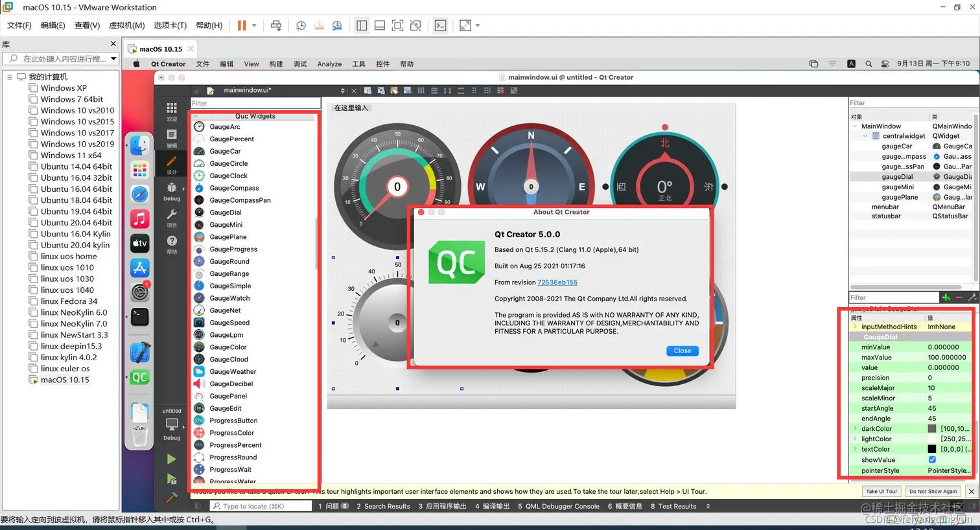Choose ProgressRound widget entry

233,457
